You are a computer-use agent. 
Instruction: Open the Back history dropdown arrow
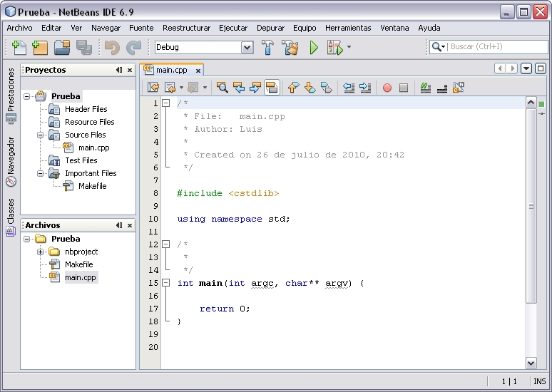click(181, 87)
